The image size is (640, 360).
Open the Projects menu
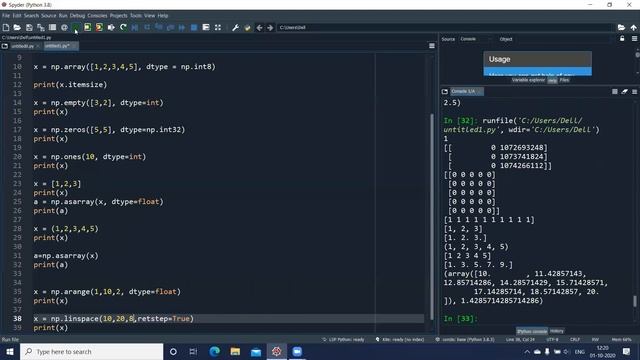[119, 16]
